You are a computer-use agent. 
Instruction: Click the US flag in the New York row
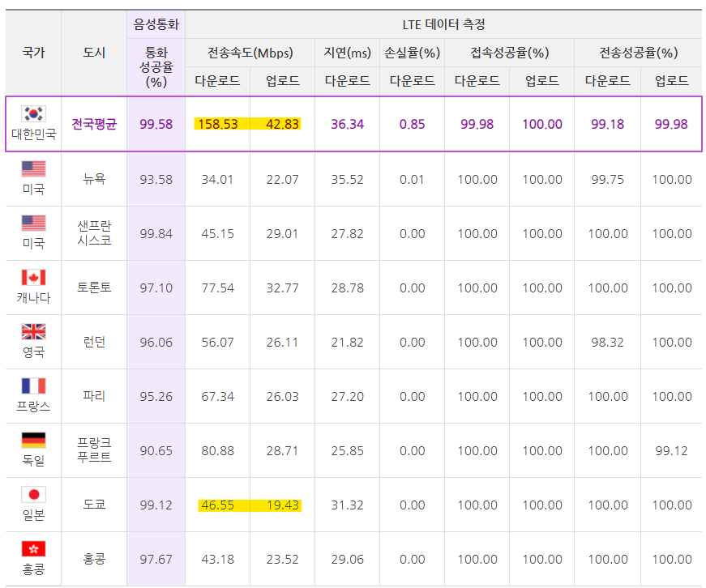[34, 168]
